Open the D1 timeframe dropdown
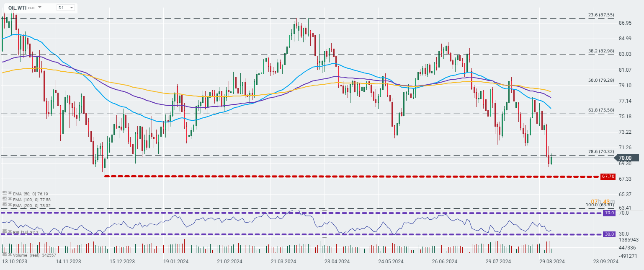The image size is (644, 270). (66, 8)
